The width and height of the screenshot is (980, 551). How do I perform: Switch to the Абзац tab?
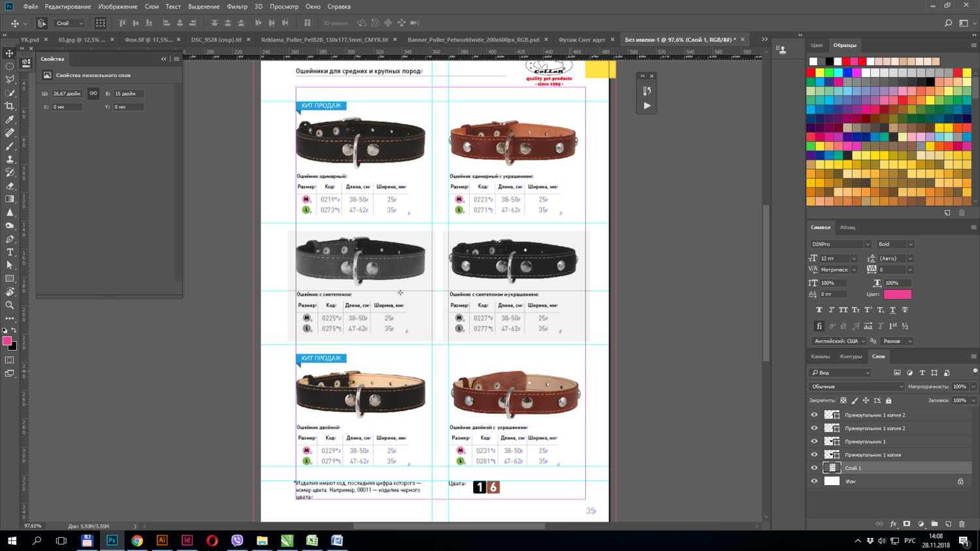pos(847,227)
